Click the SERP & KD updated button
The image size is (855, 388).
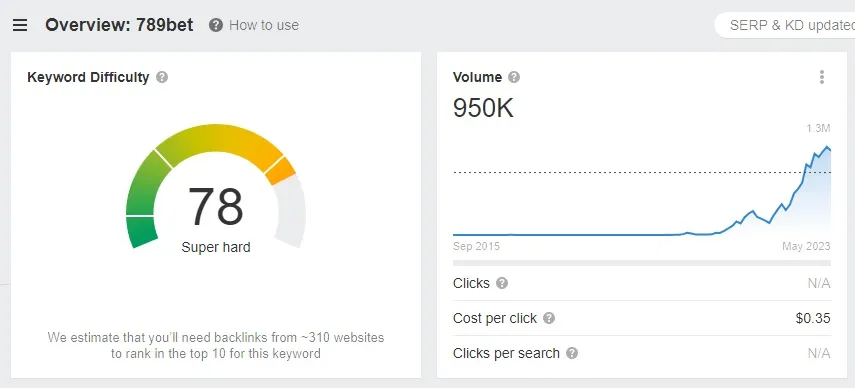pos(785,25)
